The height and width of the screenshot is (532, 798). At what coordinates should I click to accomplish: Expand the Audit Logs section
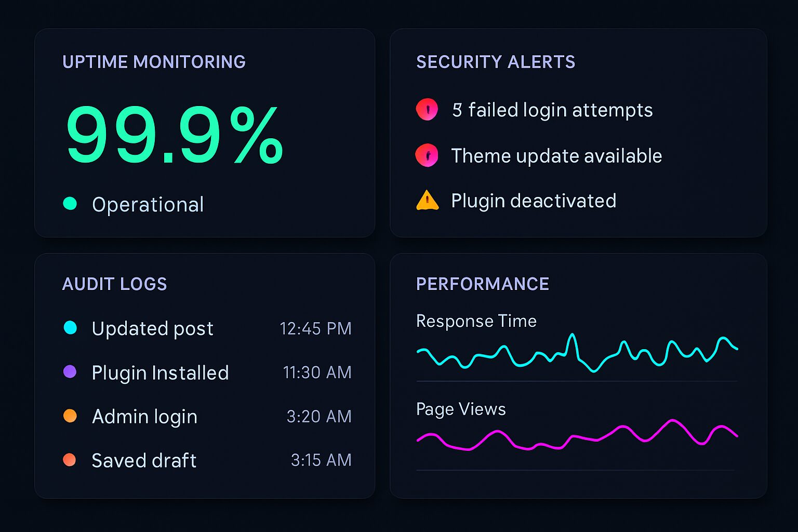tap(115, 284)
